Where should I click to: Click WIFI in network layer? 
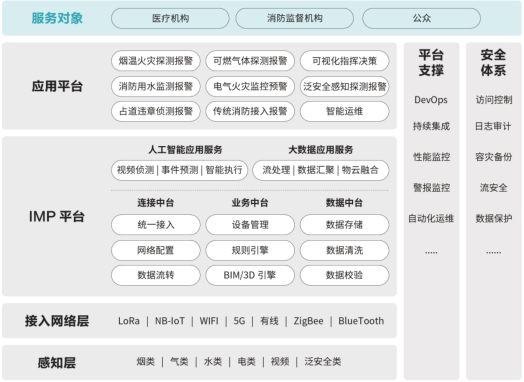(x=209, y=321)
